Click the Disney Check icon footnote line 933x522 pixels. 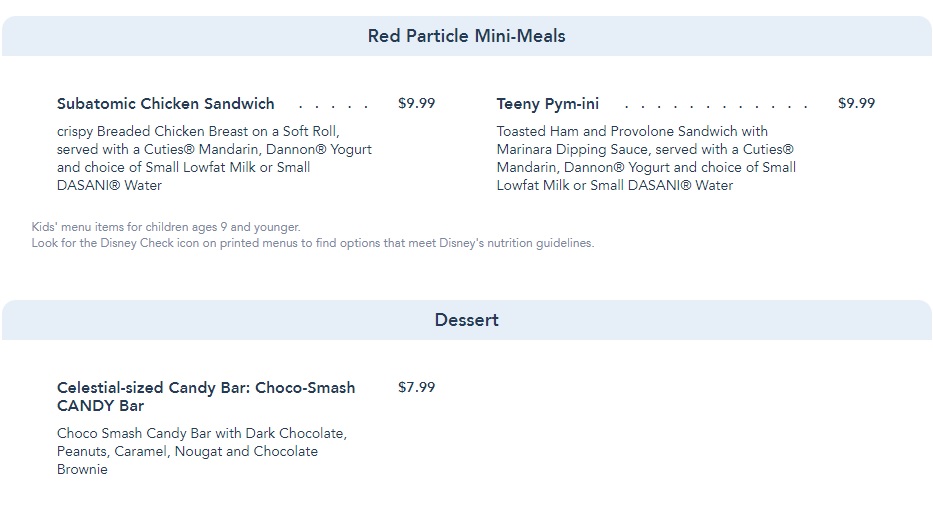tap(312, 243)
